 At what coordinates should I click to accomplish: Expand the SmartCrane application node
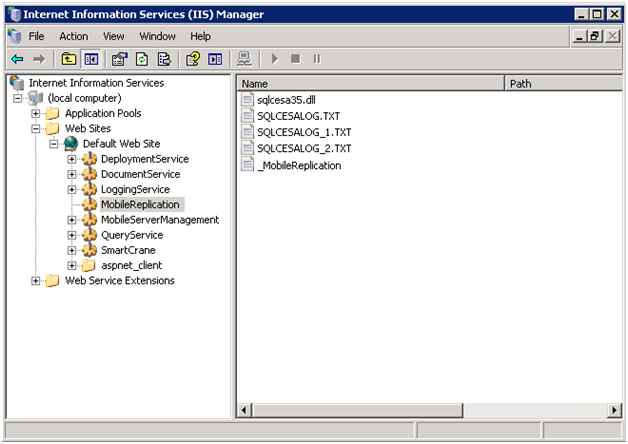72,250
